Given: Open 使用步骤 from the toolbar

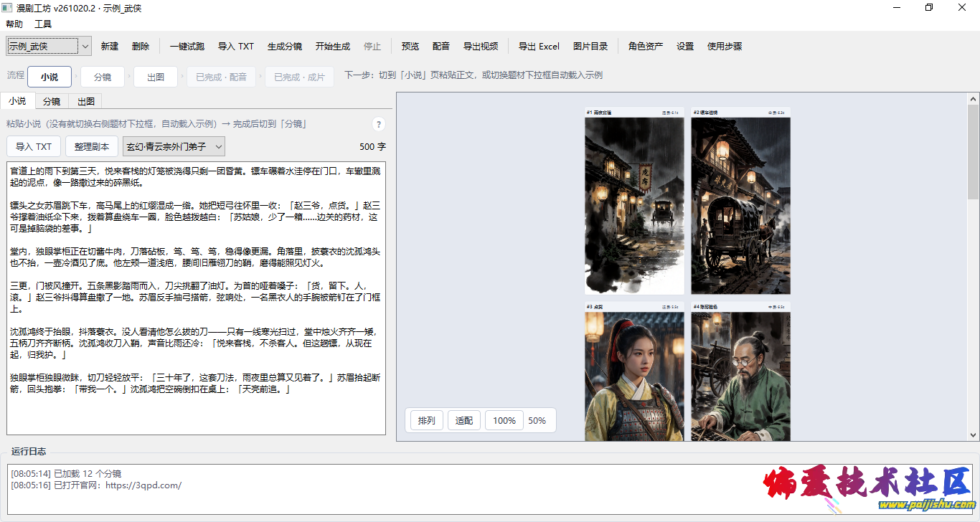Looking at the screenshot, I should (725, 47).
